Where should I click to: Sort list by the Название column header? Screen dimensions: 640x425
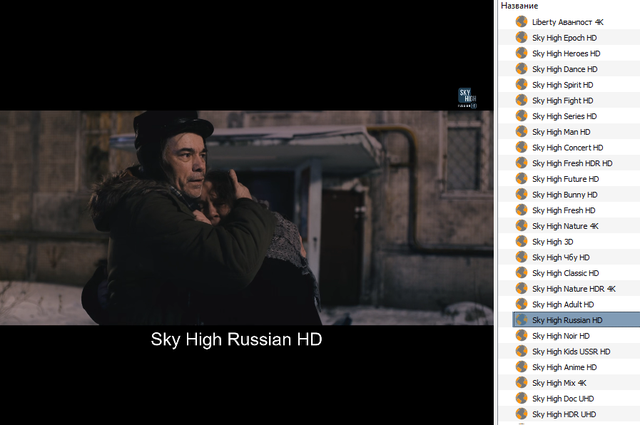[x=519, y=6]
